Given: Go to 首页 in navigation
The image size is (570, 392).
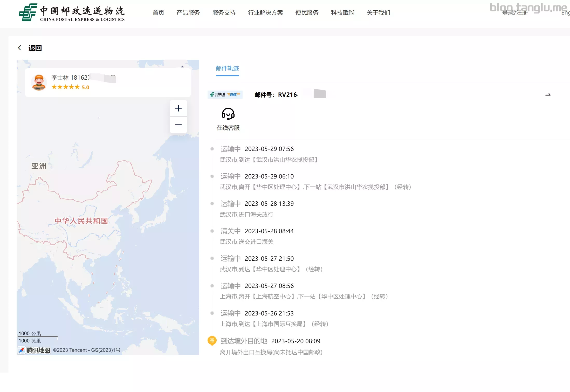Looking at the screenshot, I should click(x=158, y=12).
